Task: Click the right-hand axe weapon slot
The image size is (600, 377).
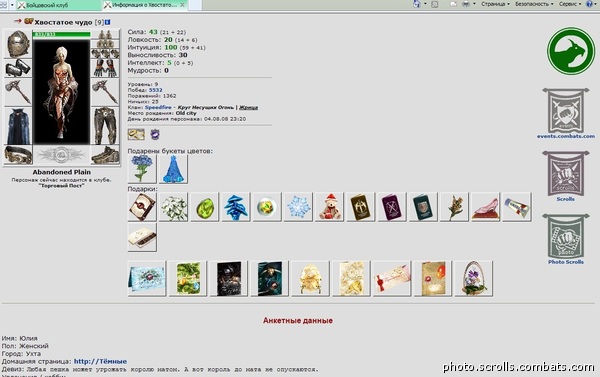Action: point(105,92)
